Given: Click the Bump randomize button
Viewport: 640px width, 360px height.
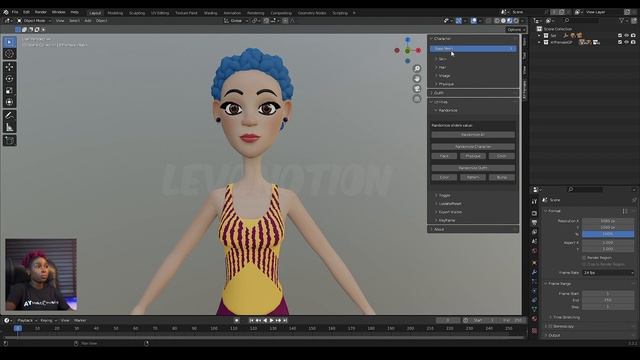Looking at the screenshot, I should click(x=502, y=178).
